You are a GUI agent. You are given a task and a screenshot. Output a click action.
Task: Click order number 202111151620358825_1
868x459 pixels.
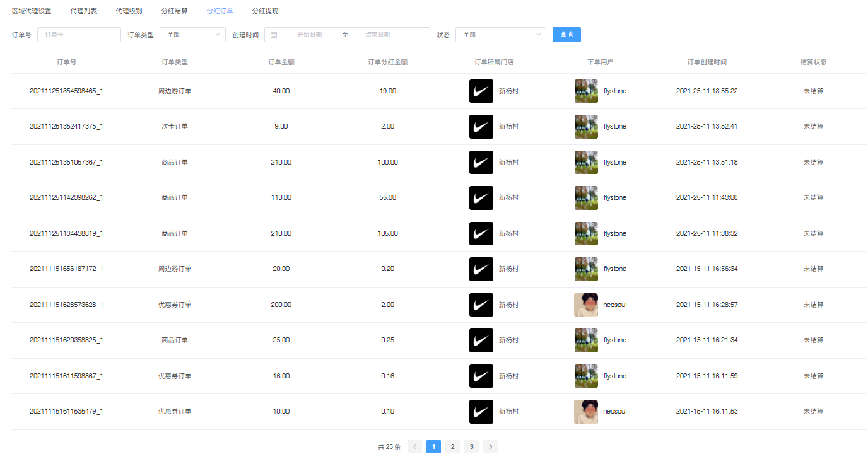click(66, 340)
